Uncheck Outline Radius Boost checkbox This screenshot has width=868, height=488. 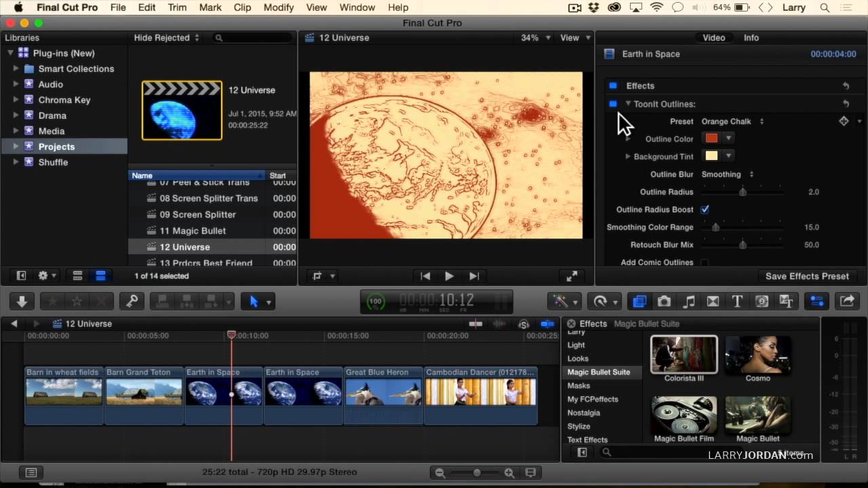click(705, 209)
